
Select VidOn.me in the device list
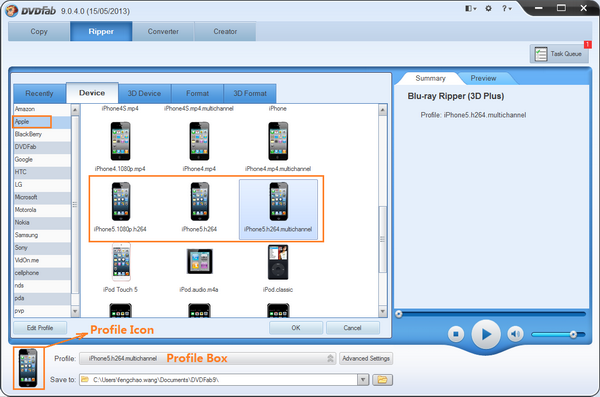click(42, 261)
